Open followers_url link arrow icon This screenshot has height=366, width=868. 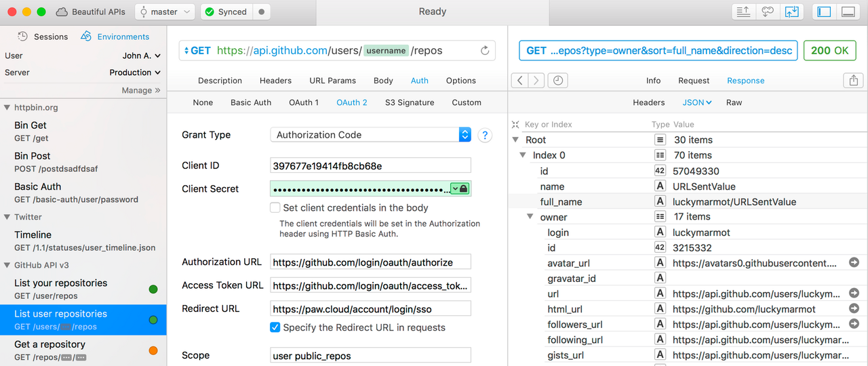point(854,325)
